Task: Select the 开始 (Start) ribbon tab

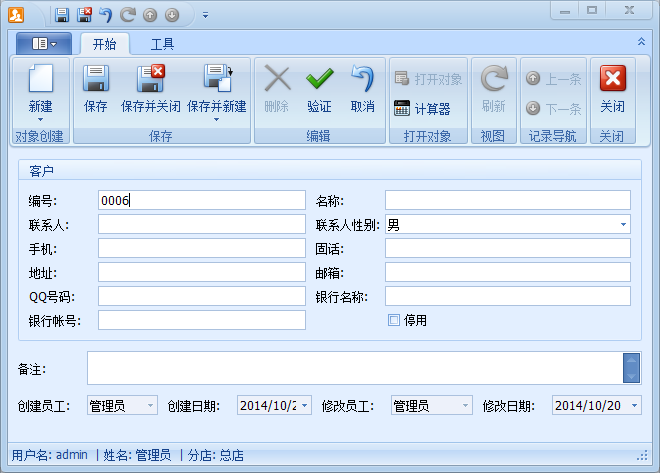Action: pyautogui.click(x=104, y=44)
